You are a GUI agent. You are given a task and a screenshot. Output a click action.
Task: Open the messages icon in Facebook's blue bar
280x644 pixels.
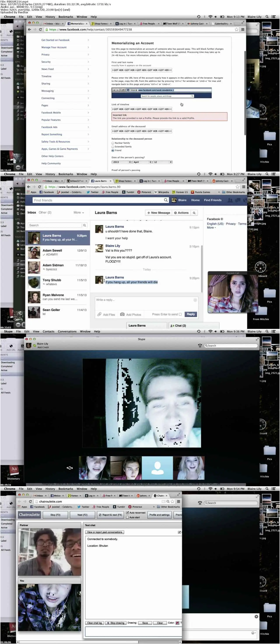pyautogui.click(x=238, y=200)
